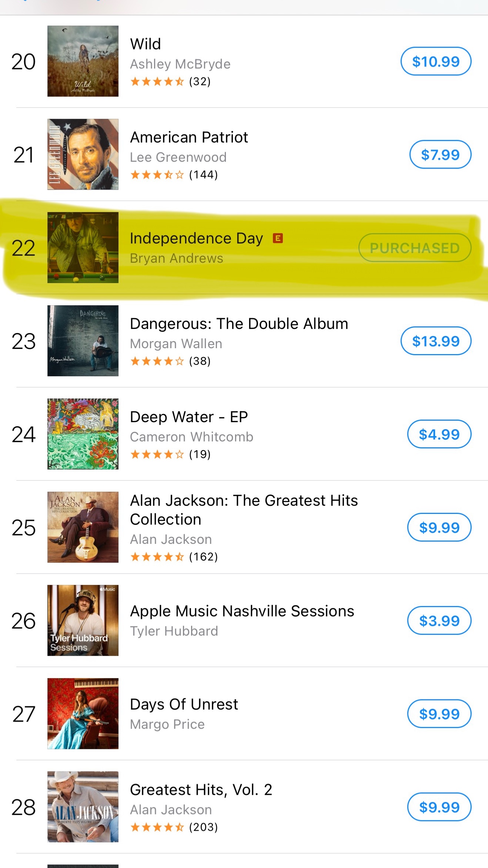Viewport: 488px width, 868px height.
Task: Purchase Deep Water - EP for $4.99
Action: 439,434
